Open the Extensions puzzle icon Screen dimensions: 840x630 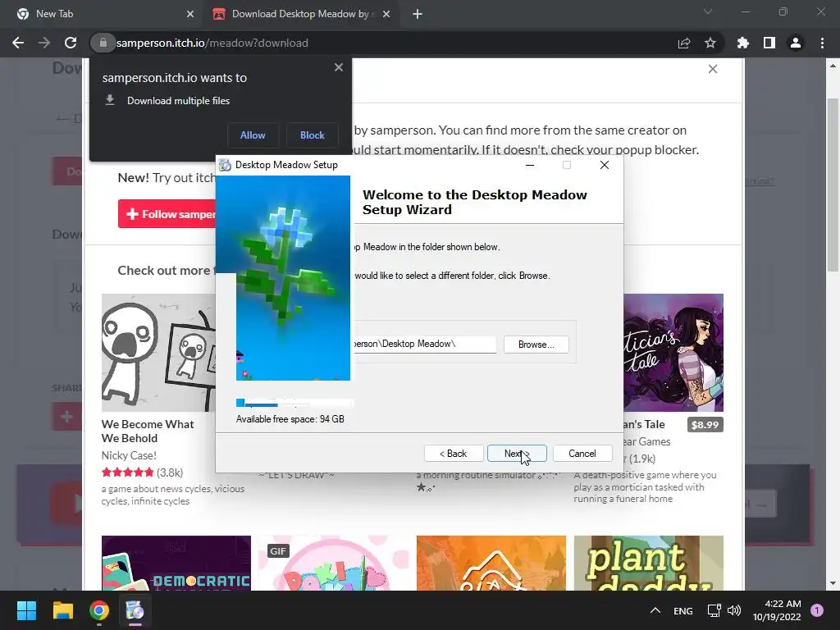(x=743, y=43)
